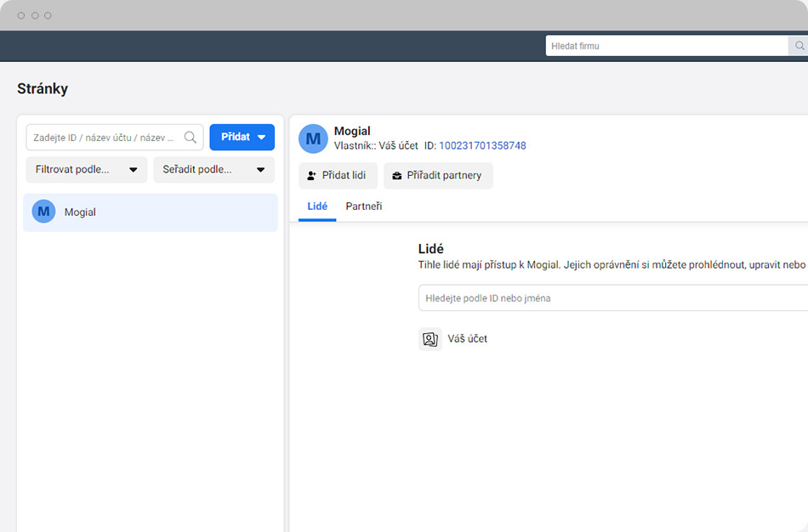The width and height of the screenshot is (808, 532).
Task: Click the 'Vlastník:: Váš účet' text
Action: click(376, 145)
